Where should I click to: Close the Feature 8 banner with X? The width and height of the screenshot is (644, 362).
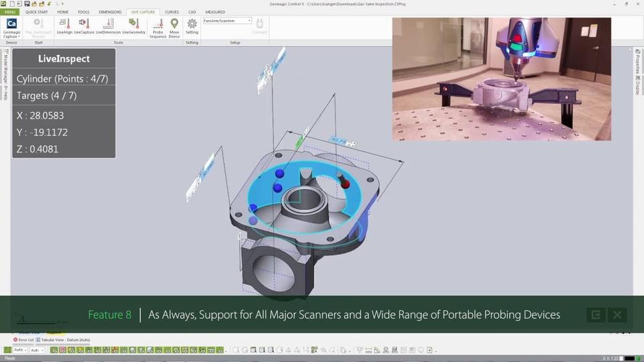617,315
